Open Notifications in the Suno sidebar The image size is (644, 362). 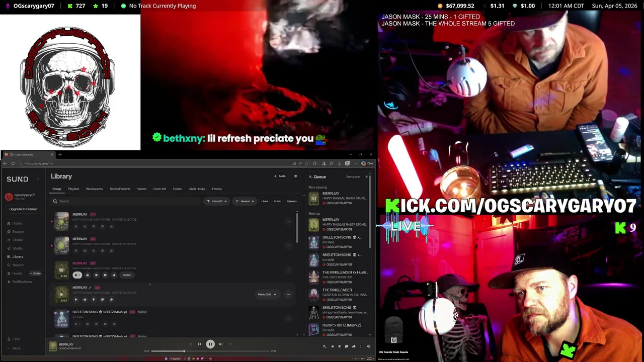point(21,282)
